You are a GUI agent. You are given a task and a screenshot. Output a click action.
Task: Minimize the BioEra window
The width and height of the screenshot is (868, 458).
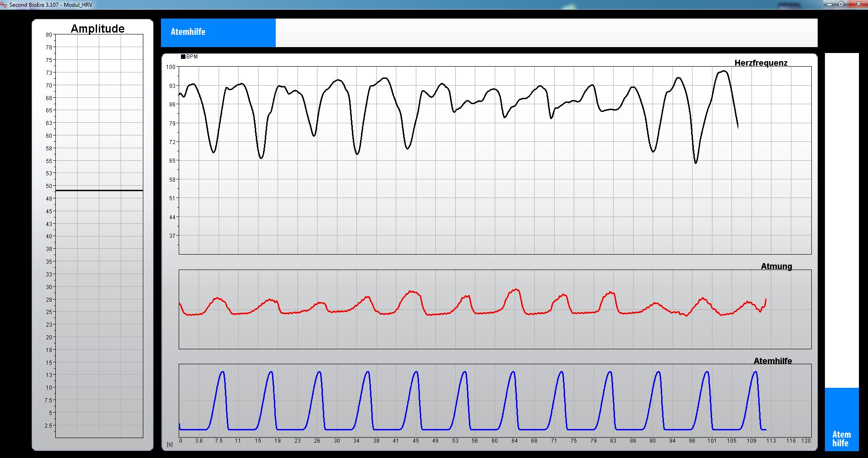coord(829,4)
